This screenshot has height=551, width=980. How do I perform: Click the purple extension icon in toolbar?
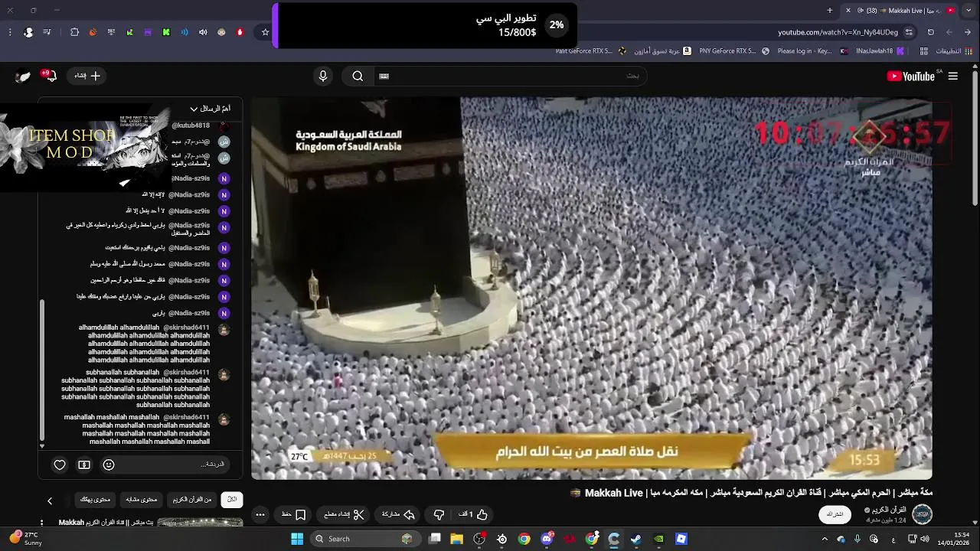[148, 32]
